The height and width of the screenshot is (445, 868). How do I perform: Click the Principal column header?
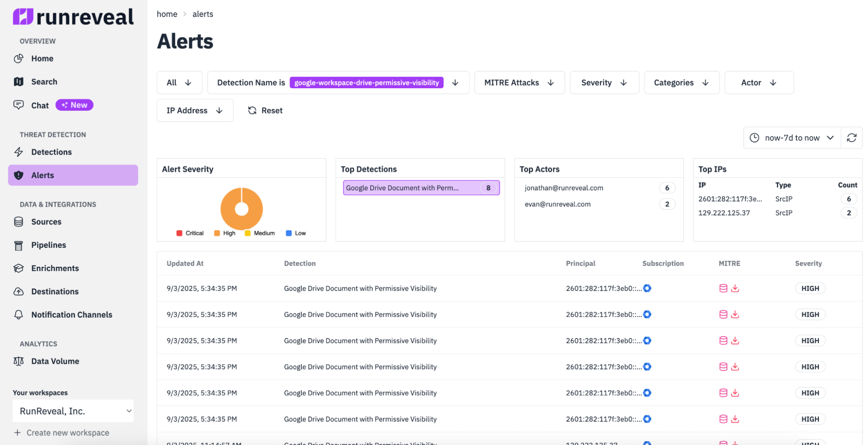(581, 263)
